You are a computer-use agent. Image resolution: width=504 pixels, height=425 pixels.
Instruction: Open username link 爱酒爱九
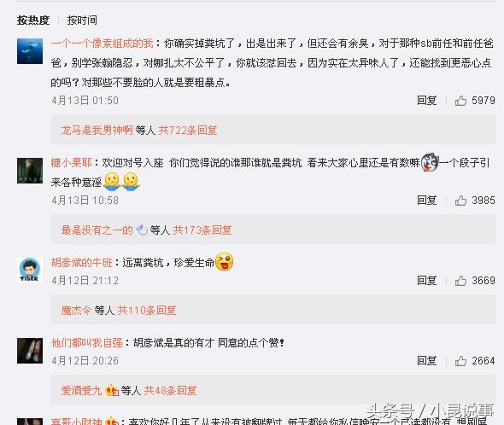coord(81,391)
